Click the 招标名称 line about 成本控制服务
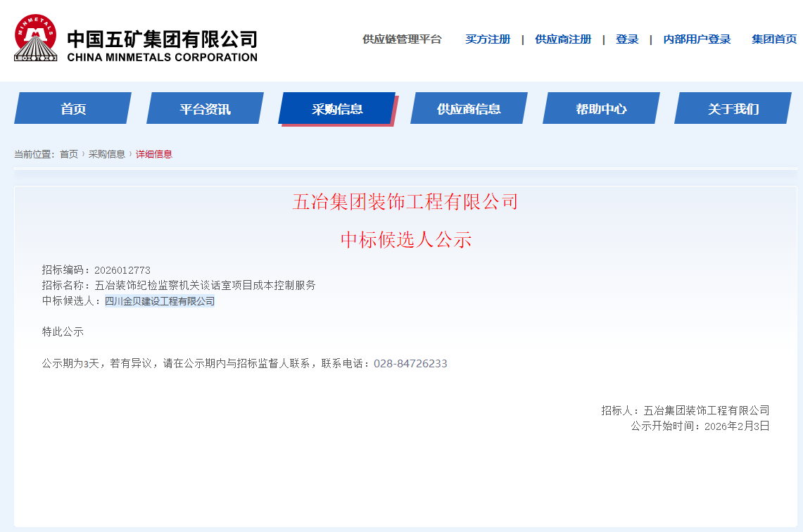The height and width of the screenshot is (532, 803). [x=179, y=285]
